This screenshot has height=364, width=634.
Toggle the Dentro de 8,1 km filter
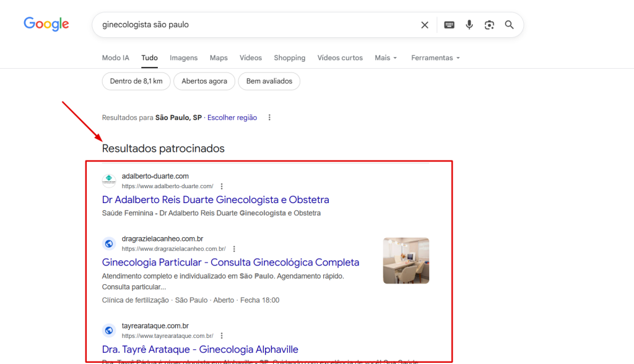pyautogui.click(x=136, y=81)
